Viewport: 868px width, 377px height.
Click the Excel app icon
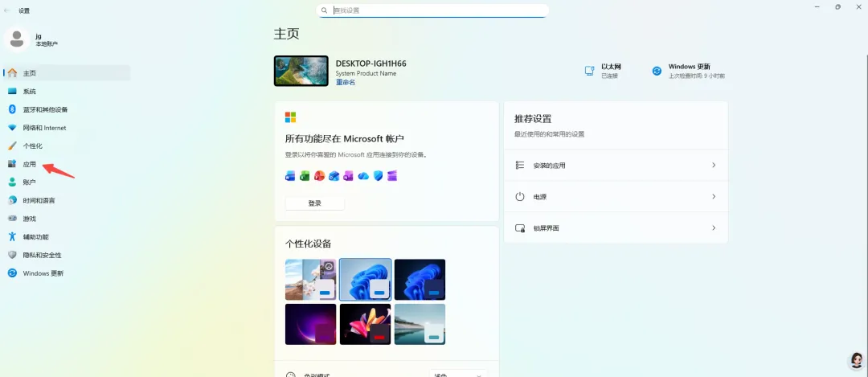click(x=305, y=176)
